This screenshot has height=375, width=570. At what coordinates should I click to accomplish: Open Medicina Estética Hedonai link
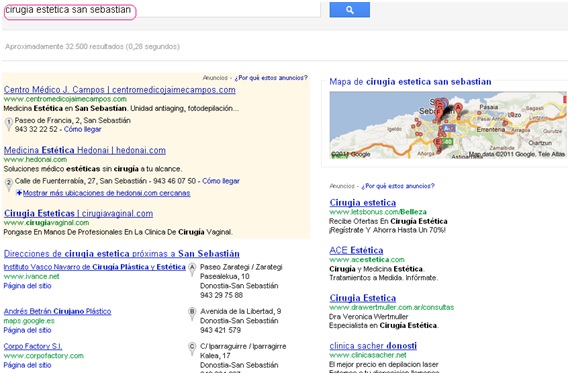[x=85, y=150]
